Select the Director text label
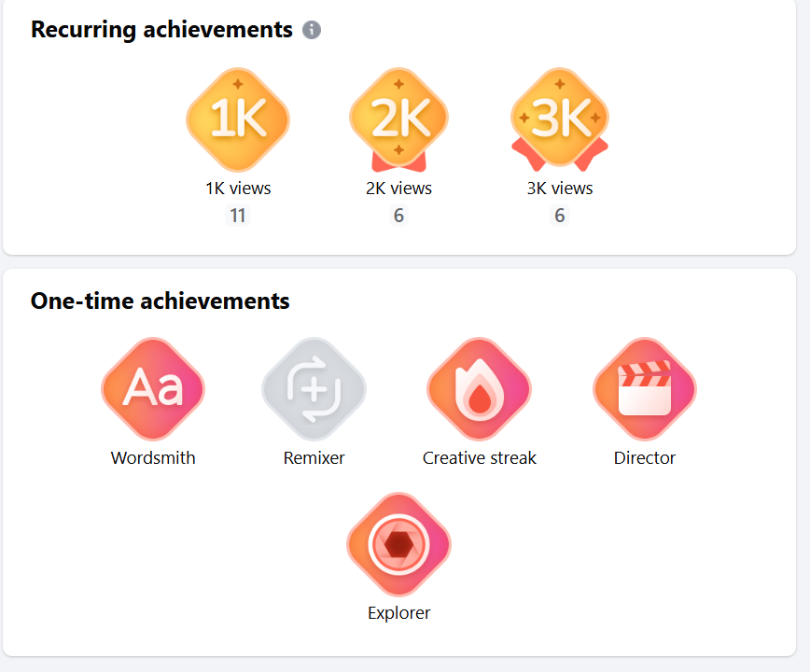This screenshot has height=672, width=810. [x=645, y=458]
